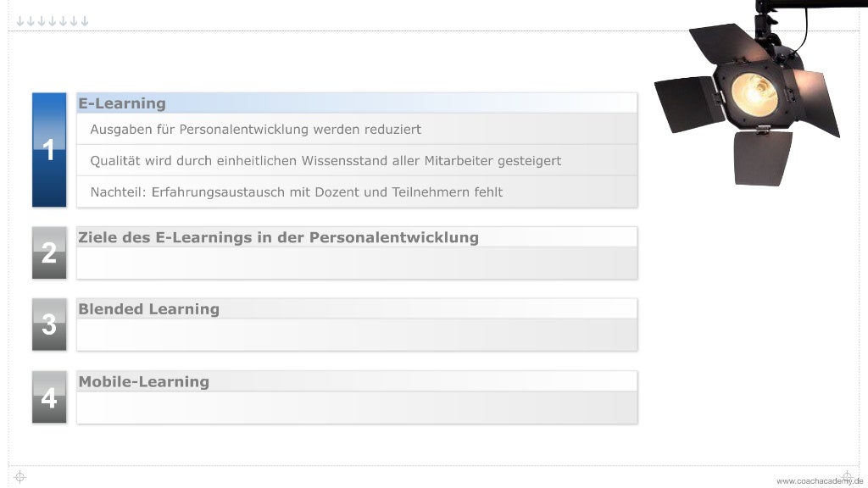This screenshot has height=488, width=868.
Task: Select the gray number 3 block
Action: tap(49, 324)
